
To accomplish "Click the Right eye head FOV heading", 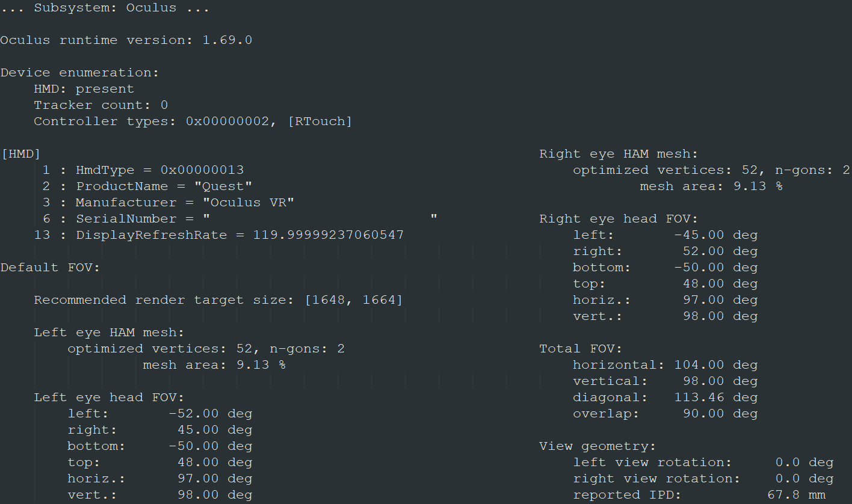I will point(619,219).
